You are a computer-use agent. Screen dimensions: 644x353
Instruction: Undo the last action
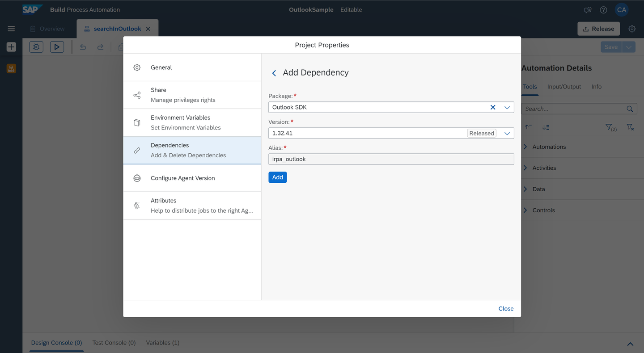83,47
